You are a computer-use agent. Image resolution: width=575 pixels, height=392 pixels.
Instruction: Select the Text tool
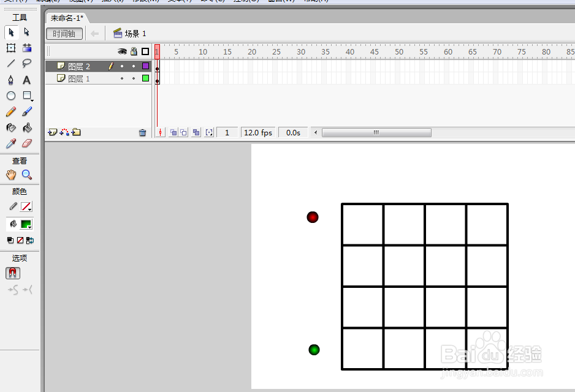click(27, 80)
